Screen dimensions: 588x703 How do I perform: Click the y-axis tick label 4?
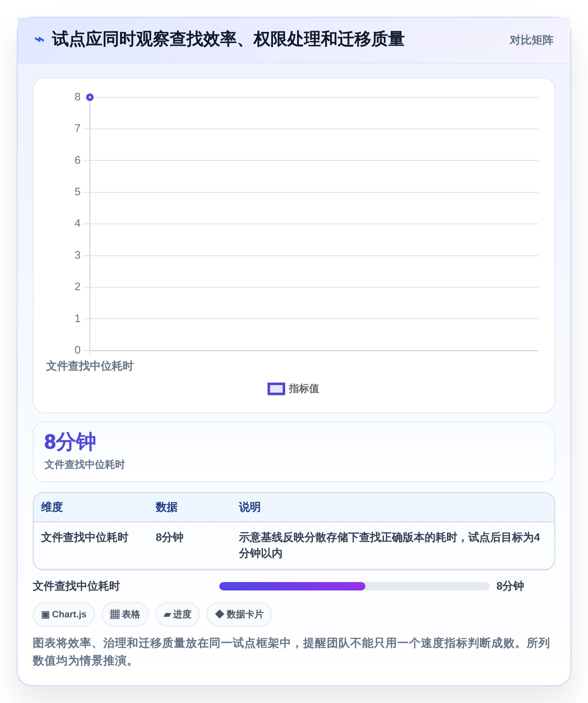(78, 223)
